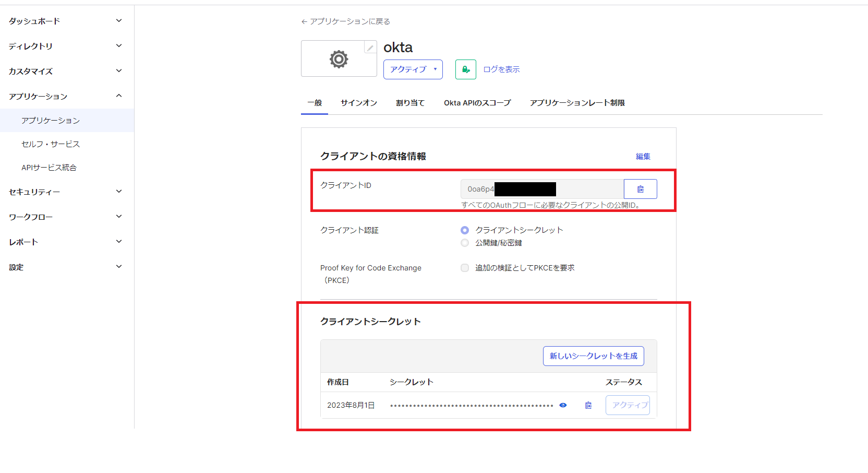Select 公開鍵/秘密鍵 radio option
Image resolution: width=868 pixels, height=473 pixels.
click(465, 243)
